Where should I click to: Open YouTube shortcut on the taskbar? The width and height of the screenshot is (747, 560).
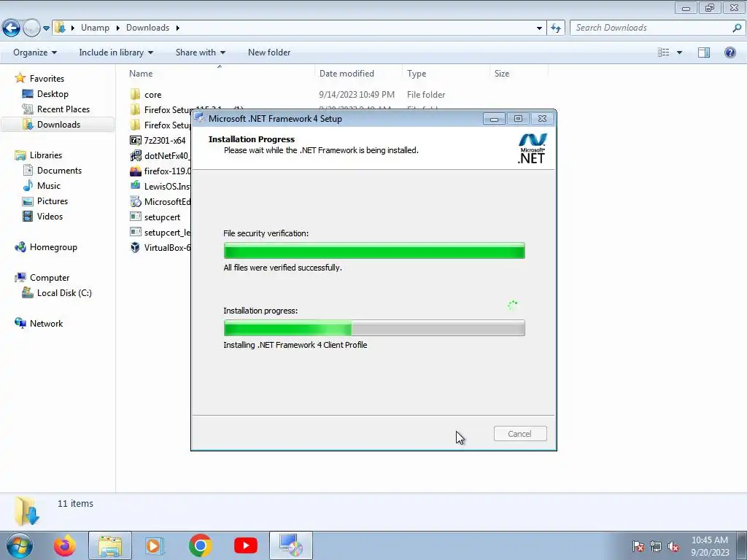click(246, 545)
